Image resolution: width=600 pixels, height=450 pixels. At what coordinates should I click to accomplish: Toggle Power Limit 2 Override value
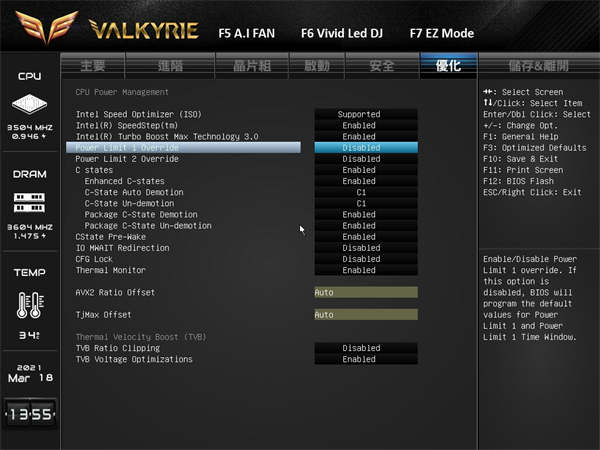[366, 158]
